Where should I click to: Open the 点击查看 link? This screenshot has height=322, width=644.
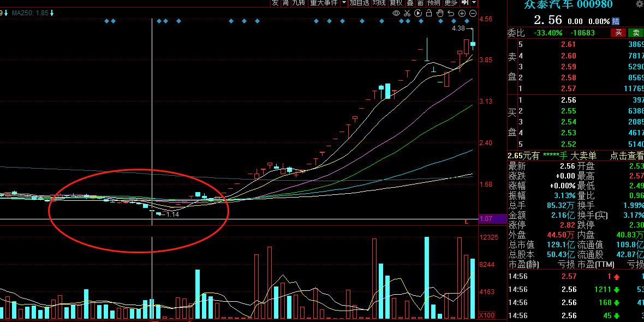[x=626, y=156]
